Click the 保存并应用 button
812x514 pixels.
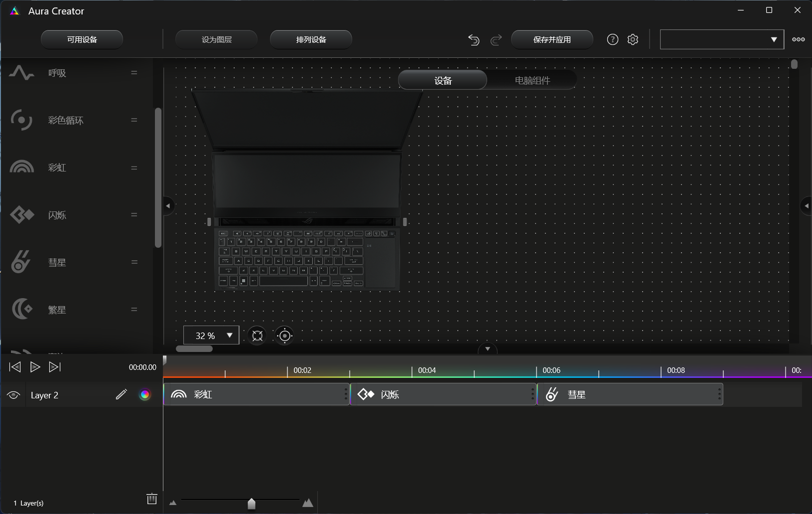coord(552,39)
